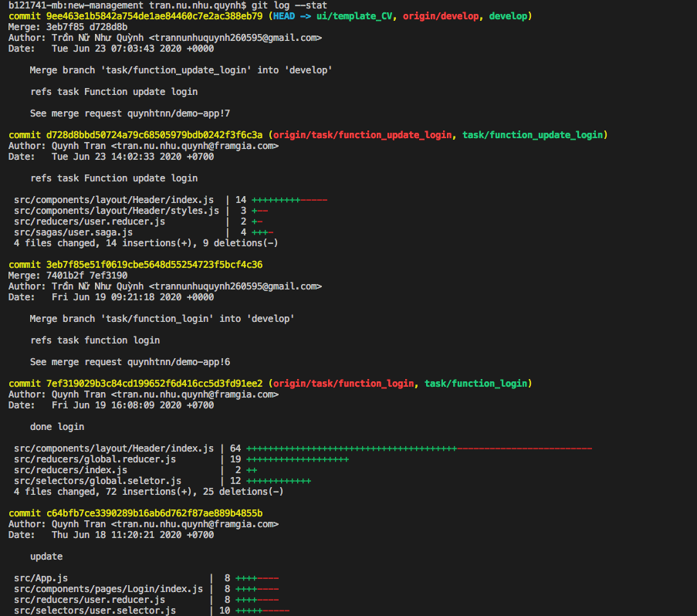The height and width of the screenshot is (616, 697).
Task: Click the 'git log --stat' command text
Action: pyautogui.click(x=294, y=5)
